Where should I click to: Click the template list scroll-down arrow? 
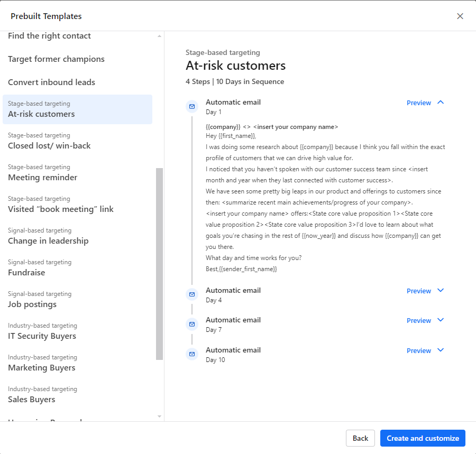(159, 416)
